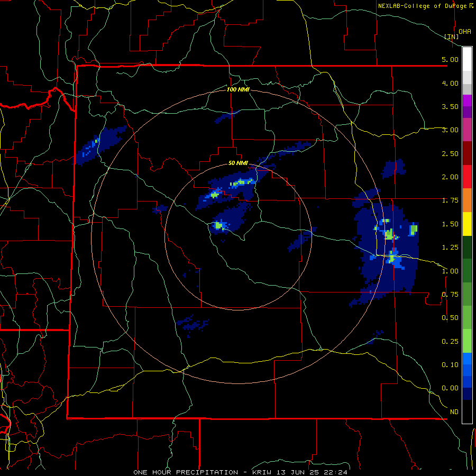This screenshot has height=476, width=476.
Task: Pick the light blue swatch on the color scale
Action: coord(467,359)
